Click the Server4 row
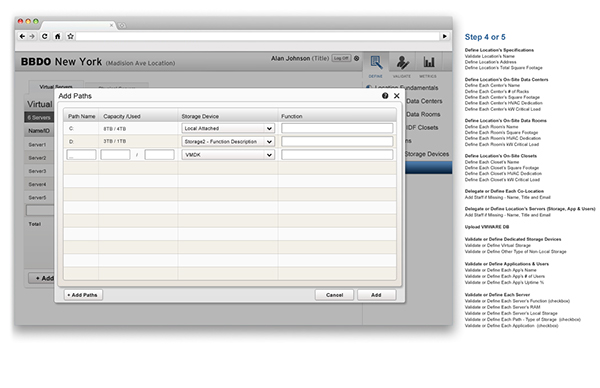 point(39,184)
